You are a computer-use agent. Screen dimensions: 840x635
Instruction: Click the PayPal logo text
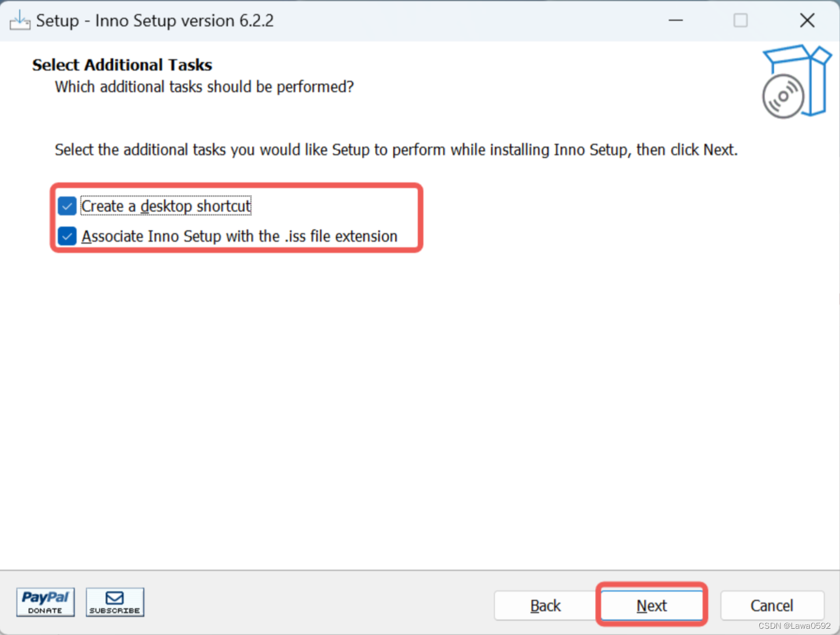(44, 597)
